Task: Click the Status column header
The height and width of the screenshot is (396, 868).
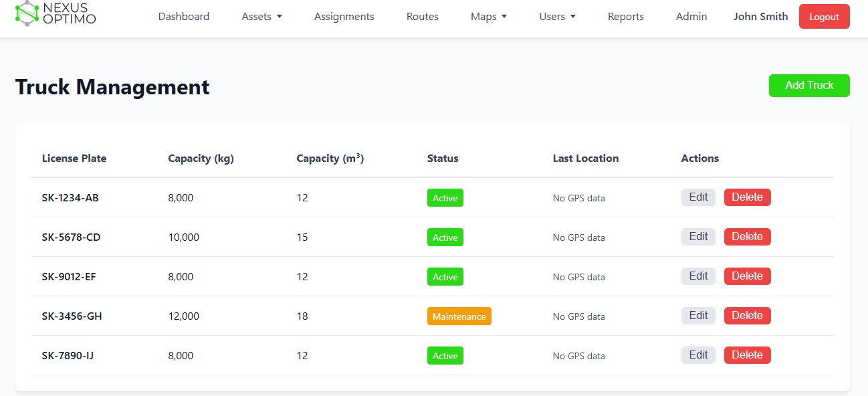Action: click(443, 159)
